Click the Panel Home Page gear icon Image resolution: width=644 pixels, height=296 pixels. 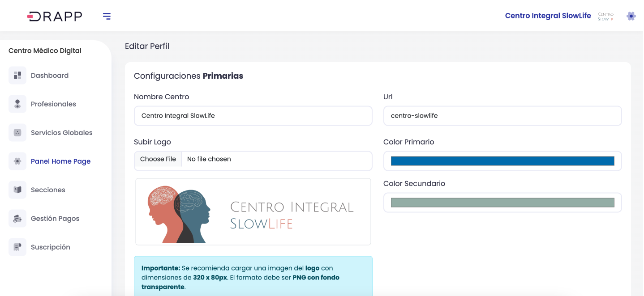(17, 161)
